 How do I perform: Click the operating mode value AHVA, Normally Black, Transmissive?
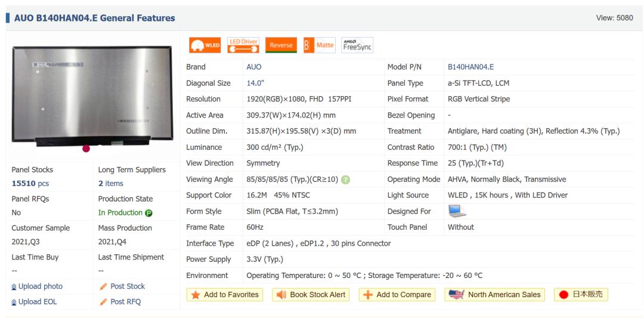pos(507,180)
